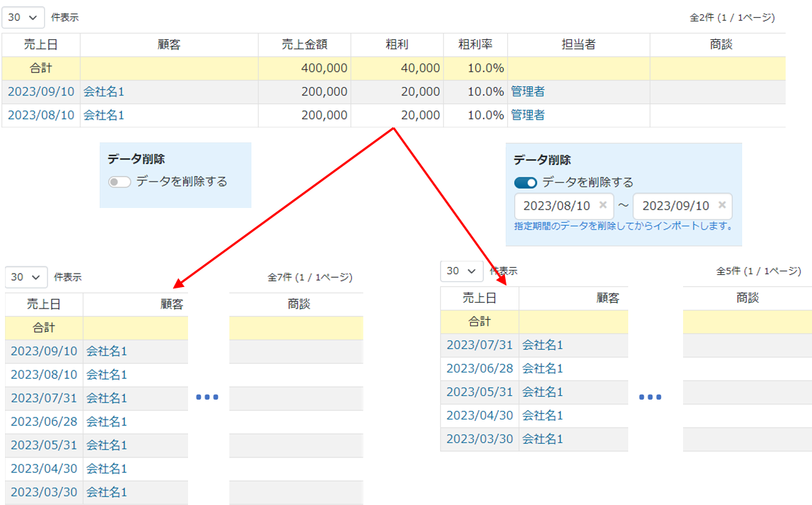
Task: Open 2023/07/31 sale in the 全5件 table
Action: 479,345
